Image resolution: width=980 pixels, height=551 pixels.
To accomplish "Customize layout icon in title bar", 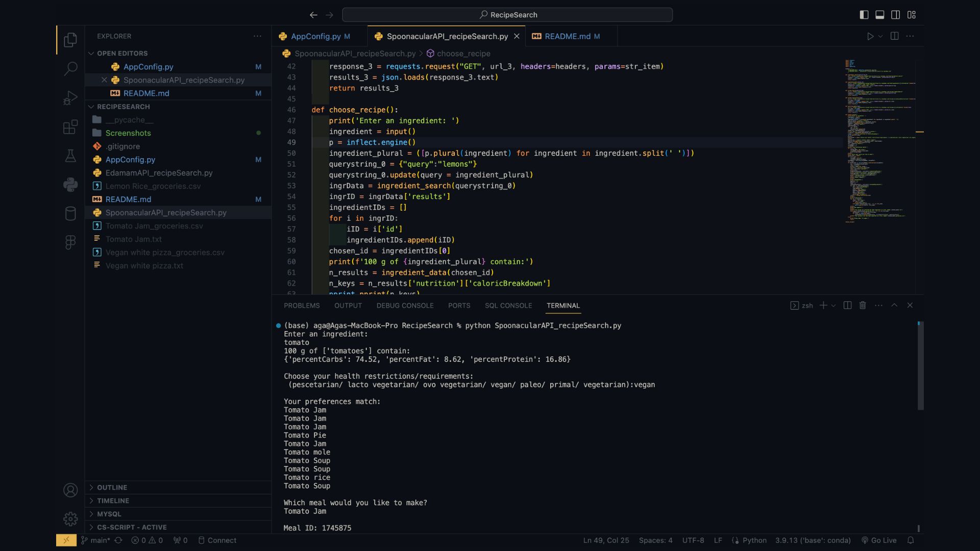I will [912, 15].
